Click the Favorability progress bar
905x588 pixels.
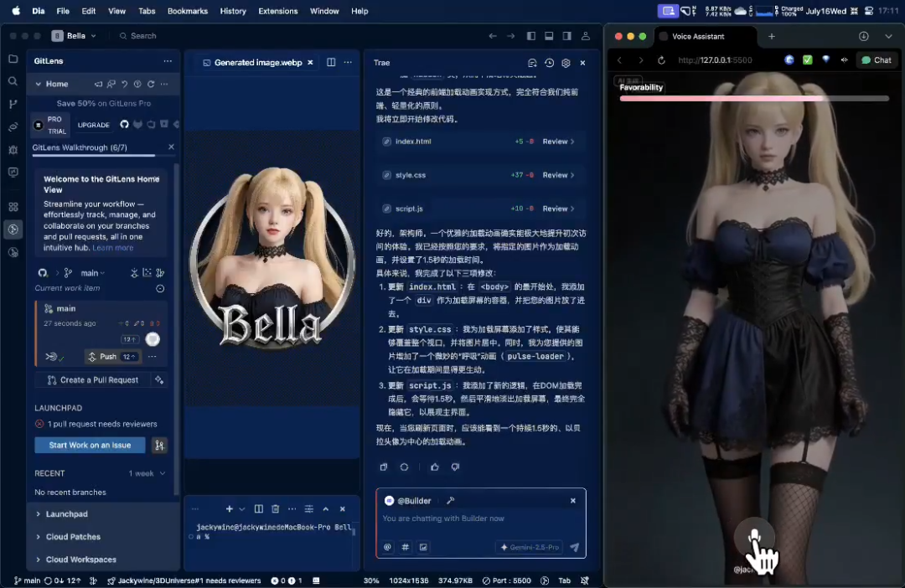(x=754, y=99)
